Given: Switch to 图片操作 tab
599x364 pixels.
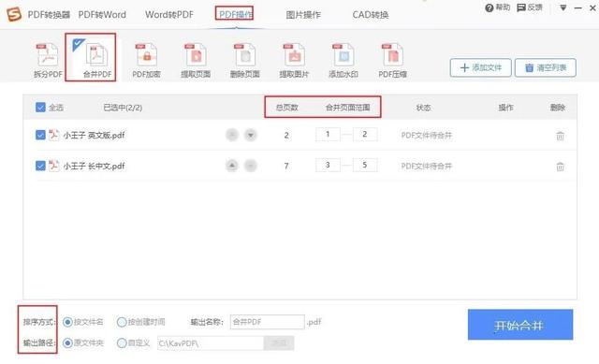Looking at the screenshot, I should tap(303, 15).
